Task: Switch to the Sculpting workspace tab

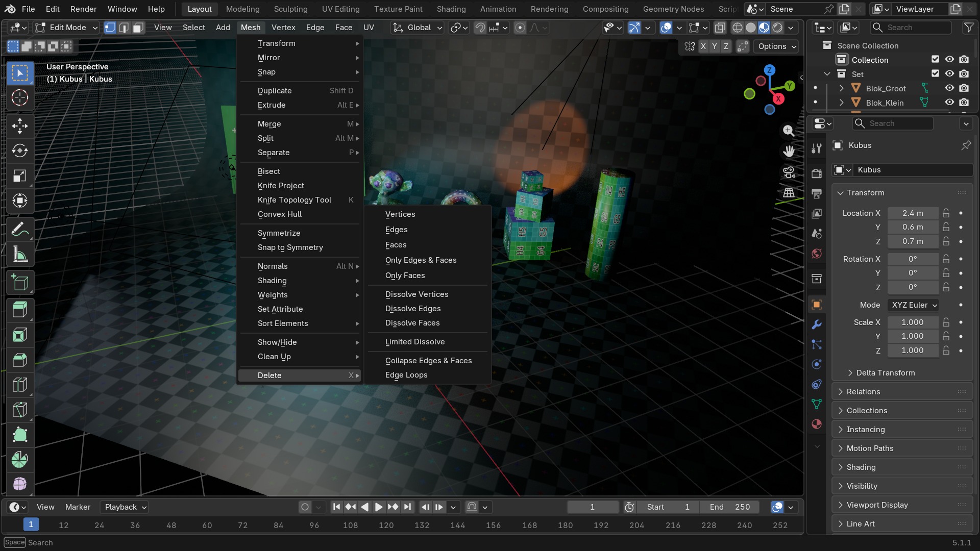Action: [x=290, y=9]
